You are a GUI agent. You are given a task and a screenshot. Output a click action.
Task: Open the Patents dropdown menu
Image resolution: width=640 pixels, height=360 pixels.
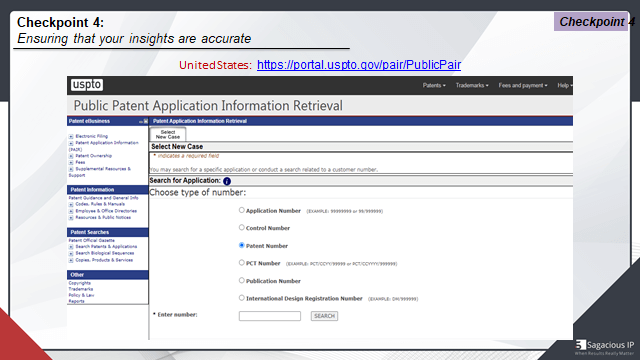434,85
